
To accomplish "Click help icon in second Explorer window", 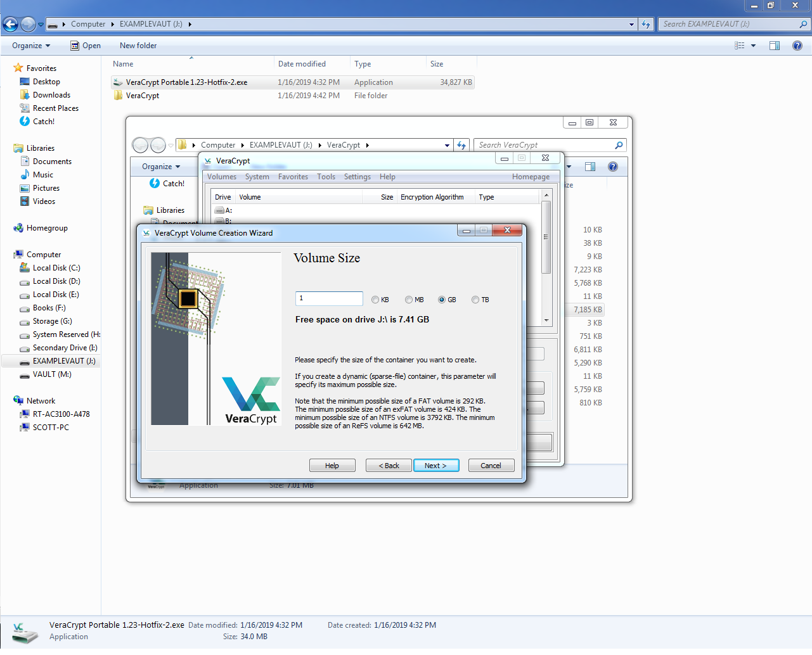I will tap(613, 167).
